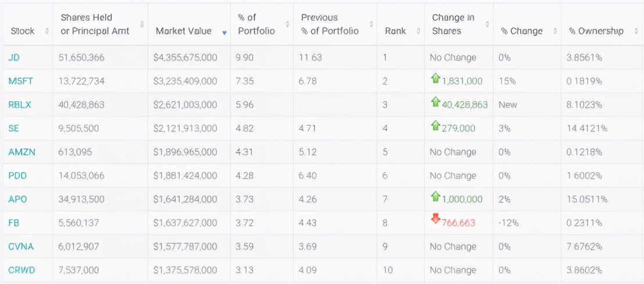Click the % Ownership column sort arrows
The height and width of the screenshot is (284, 644).
(x=635, y=31)
